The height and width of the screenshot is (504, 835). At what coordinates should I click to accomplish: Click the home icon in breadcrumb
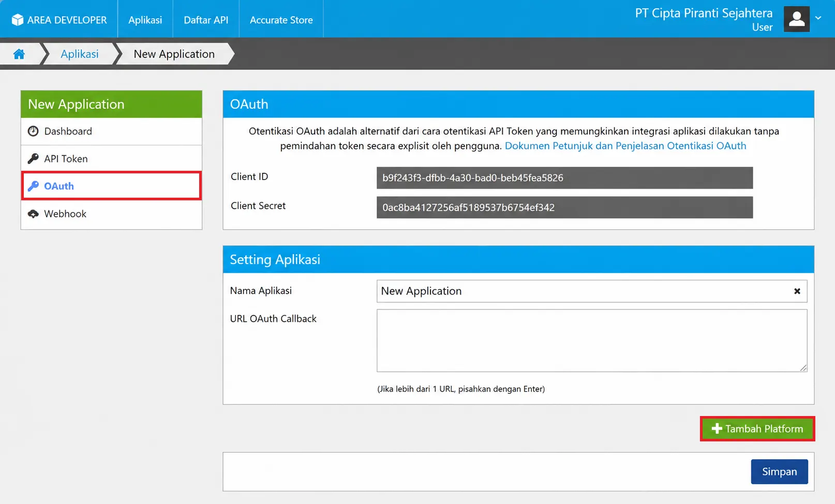(19, 54)
